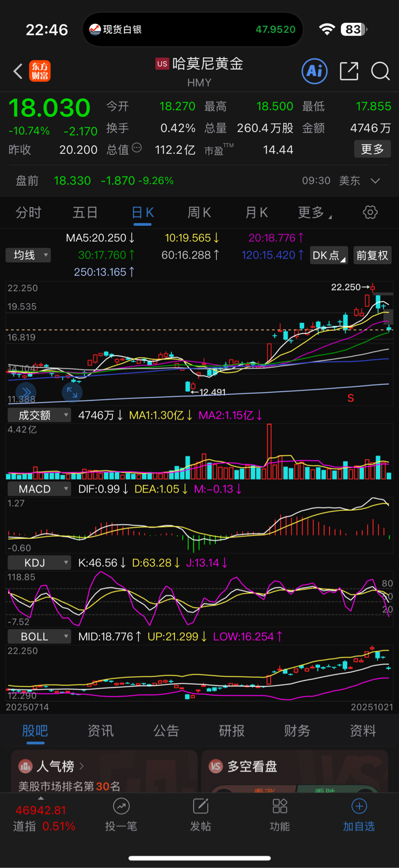399x868 pixels.
Task: Open the BOLL indicator dropdown
Action: click(x=39, y=637)
